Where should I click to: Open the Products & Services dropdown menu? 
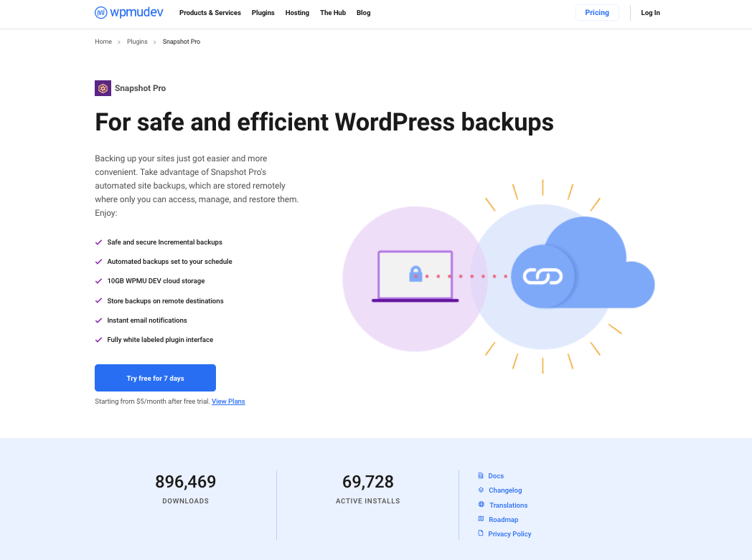[210, 12]
